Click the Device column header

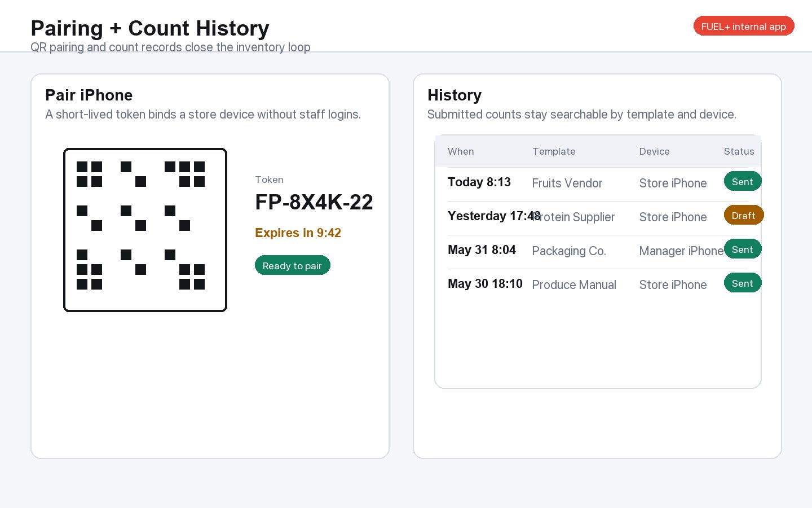(x=654, y=151)
